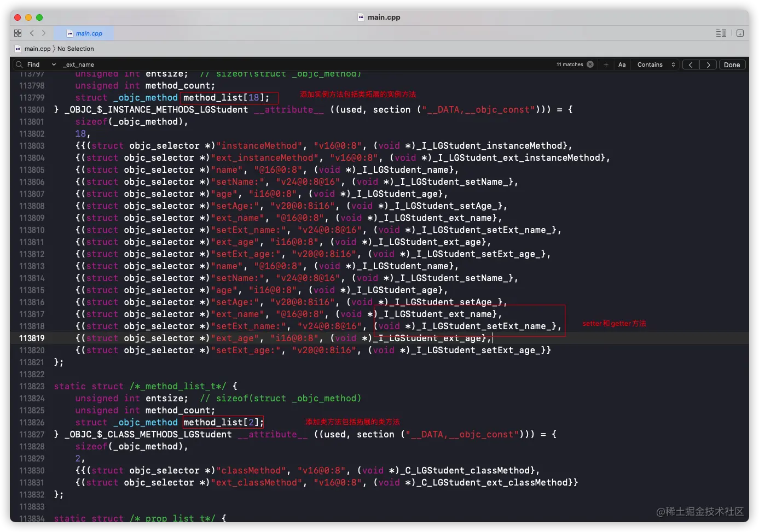Click line number 113800 in gutter
The image size is (759, 532).
coord(32,110)
